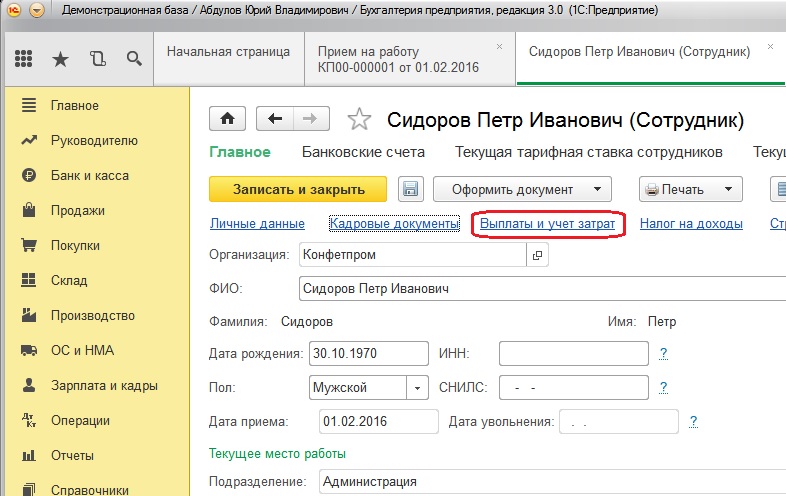Open Favorites star in top panel
786x496 pixels.
coord(60,59)
